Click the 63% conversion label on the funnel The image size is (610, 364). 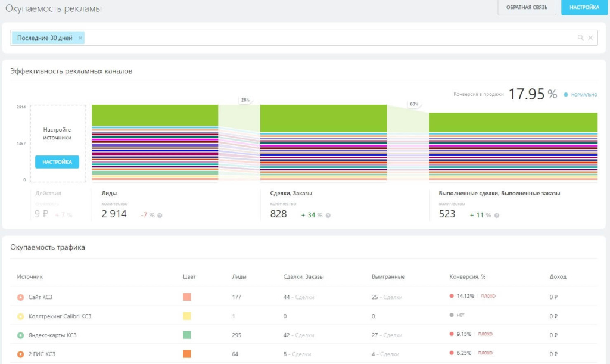coord(413,104)
